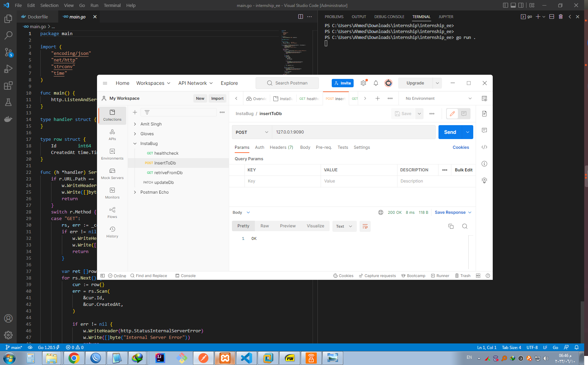Open VS Code Terminal menu
588x365 pixels.
click(112, 5)
